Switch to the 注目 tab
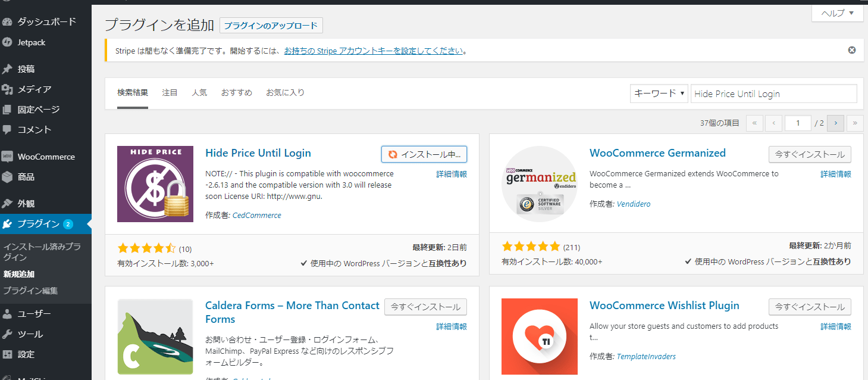The height and width of the screenshot is (380, 868). (x=170, y=93)
